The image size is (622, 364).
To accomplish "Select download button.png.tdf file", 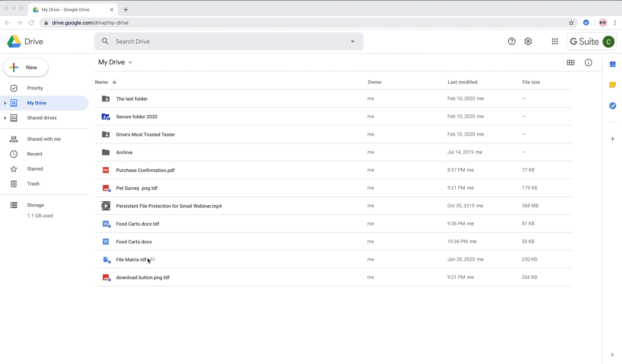I will click(333, 277).
